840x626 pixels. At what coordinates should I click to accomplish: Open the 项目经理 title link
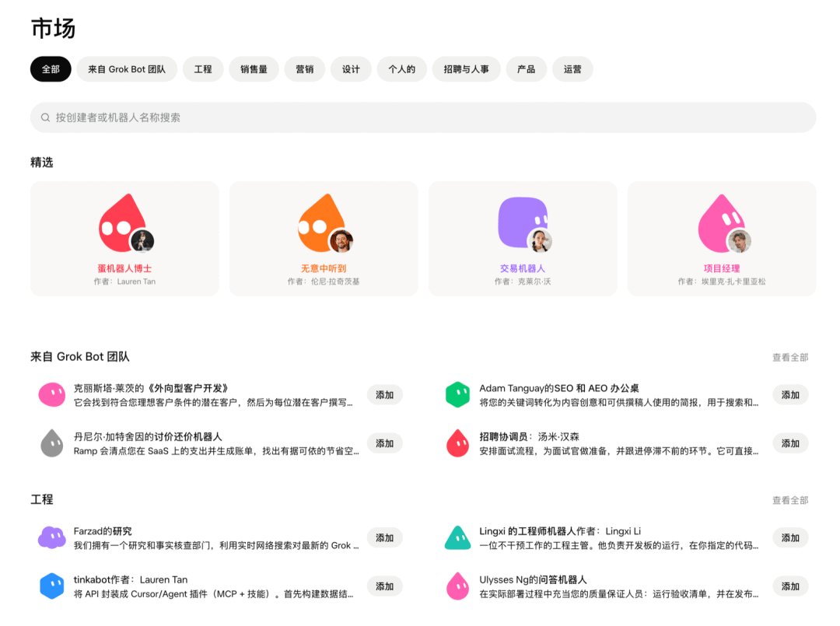point(722,268)
